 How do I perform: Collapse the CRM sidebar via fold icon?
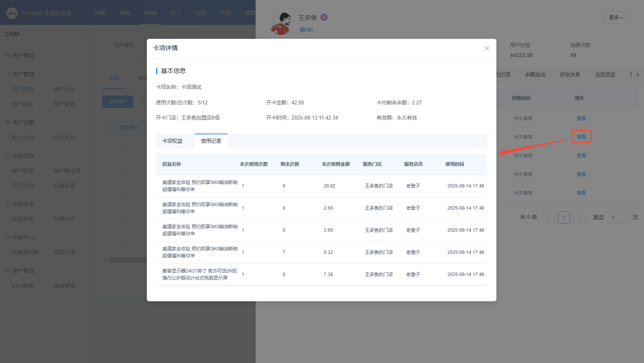(81, 35)
